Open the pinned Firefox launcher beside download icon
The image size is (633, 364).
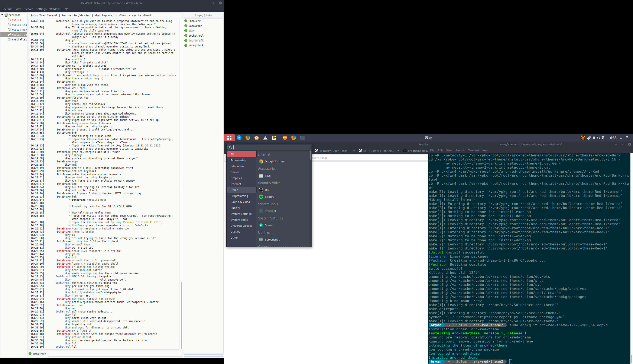[248, 138]
